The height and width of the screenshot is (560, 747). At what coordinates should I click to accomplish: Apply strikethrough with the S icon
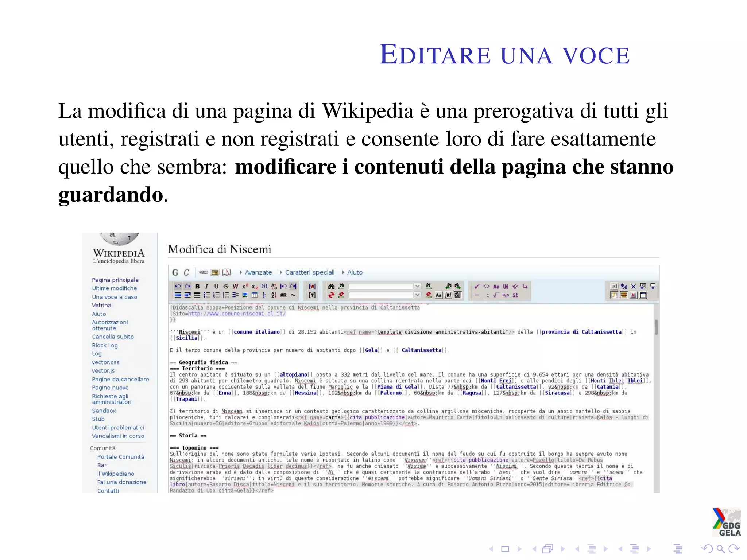pyautogui.click(x=226, y=286)
